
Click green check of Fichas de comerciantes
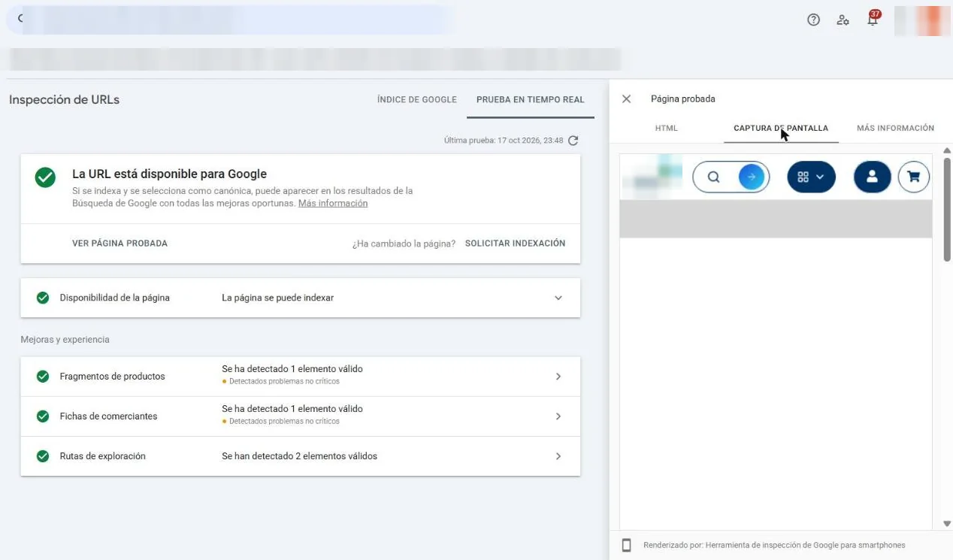[43, 416]
